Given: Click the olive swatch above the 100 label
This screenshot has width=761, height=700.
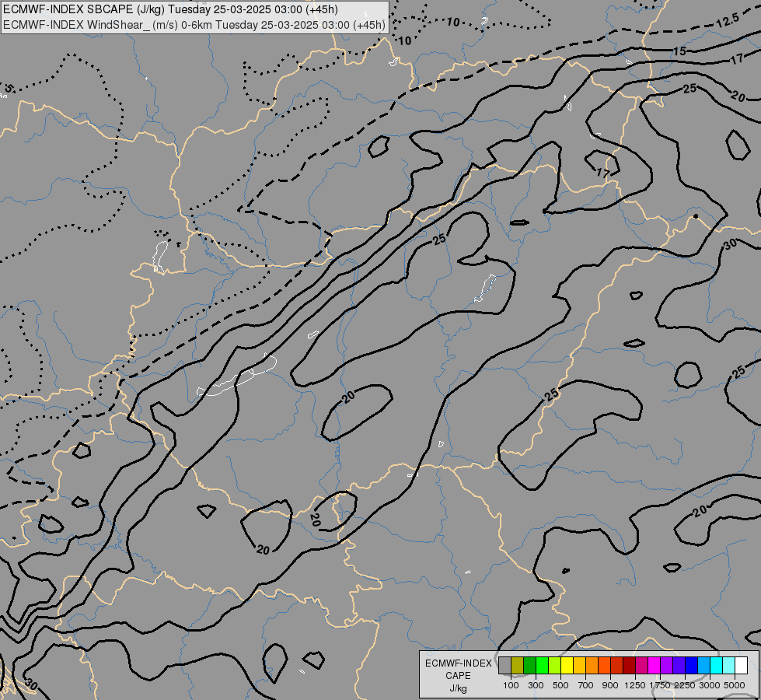Looking at the screenshot, I should tap(518, 666).
